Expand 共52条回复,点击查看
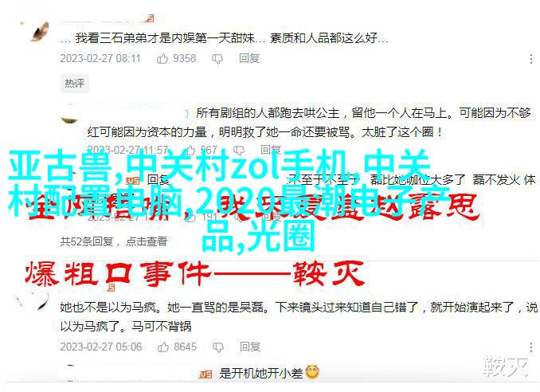The width and height of the screenshot is (540, 392). click(x=114, y=241)
